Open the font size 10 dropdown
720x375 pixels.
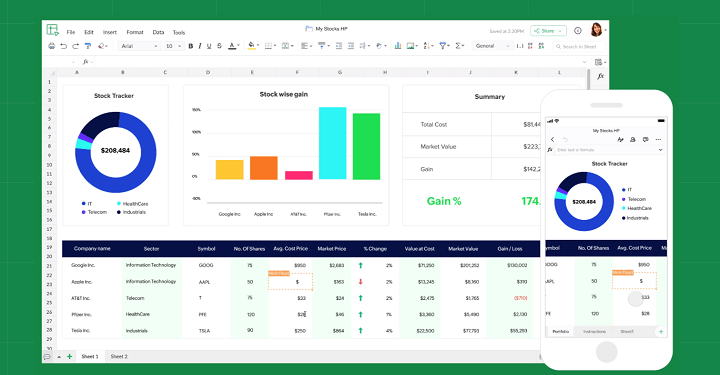(174, 46)
